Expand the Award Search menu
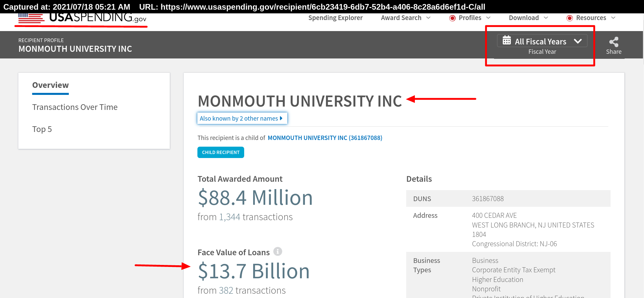The image size is (644, 298). click(406, 18)
